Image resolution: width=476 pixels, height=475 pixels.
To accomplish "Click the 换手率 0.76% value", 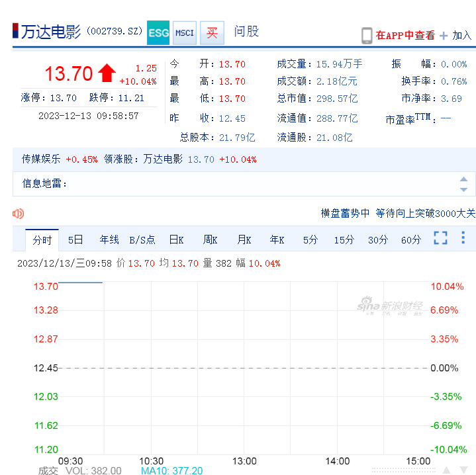I will click(454, 81).
